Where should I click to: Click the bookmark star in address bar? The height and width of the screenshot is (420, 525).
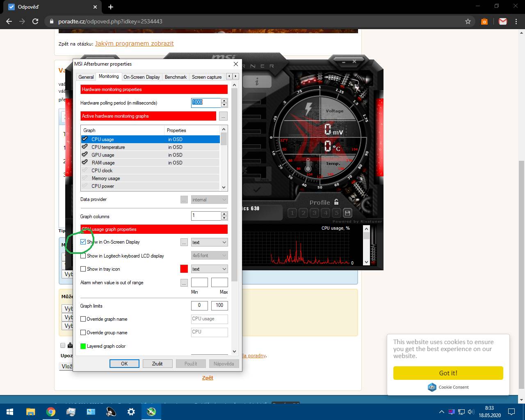pos(468,21)
